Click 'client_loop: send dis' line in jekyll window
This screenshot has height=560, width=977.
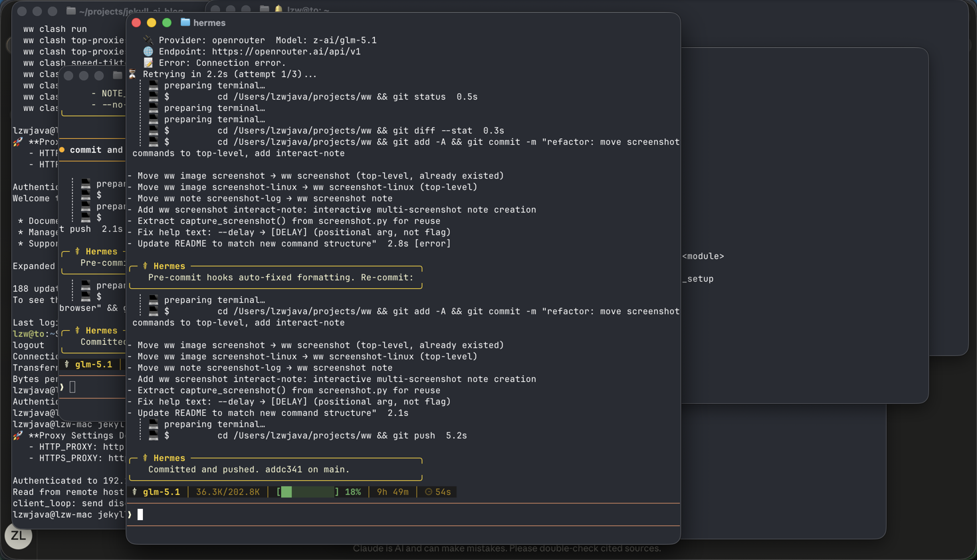tap(68, 503)
